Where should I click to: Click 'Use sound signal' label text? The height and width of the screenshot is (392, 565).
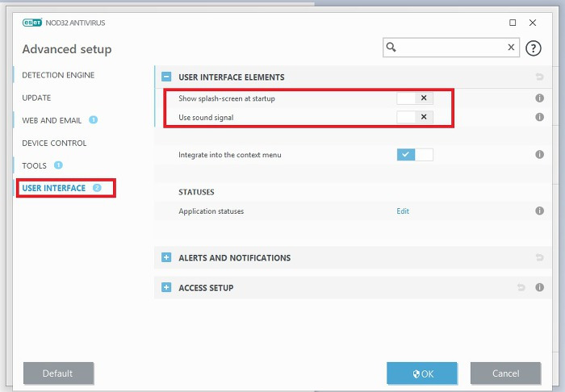pos(206,118)
